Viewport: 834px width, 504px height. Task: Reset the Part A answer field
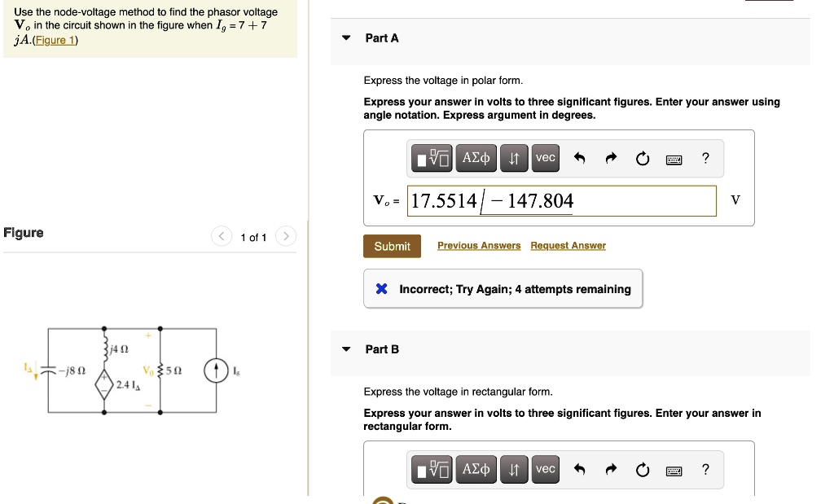point(643,158)
